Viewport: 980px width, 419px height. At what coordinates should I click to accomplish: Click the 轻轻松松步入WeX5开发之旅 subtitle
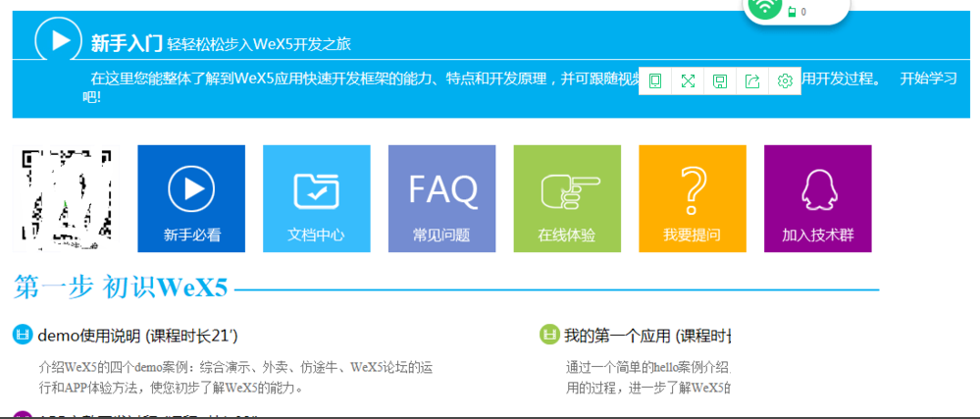259,44
